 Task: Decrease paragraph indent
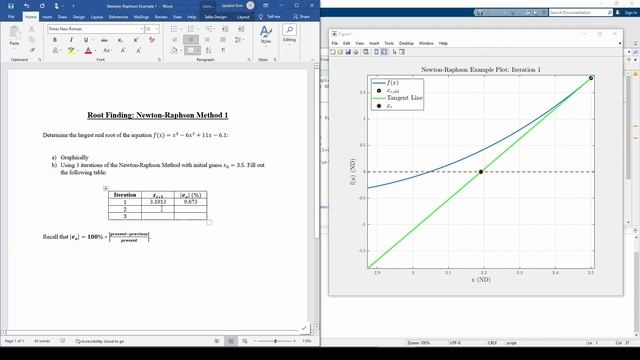tap(225, 29)
